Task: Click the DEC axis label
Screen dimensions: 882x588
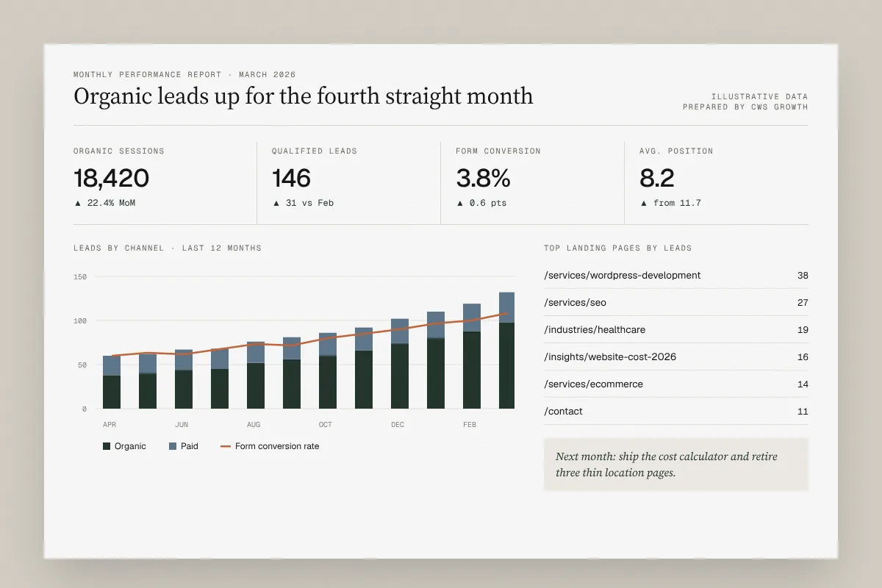Action: (x=398, y=425)
